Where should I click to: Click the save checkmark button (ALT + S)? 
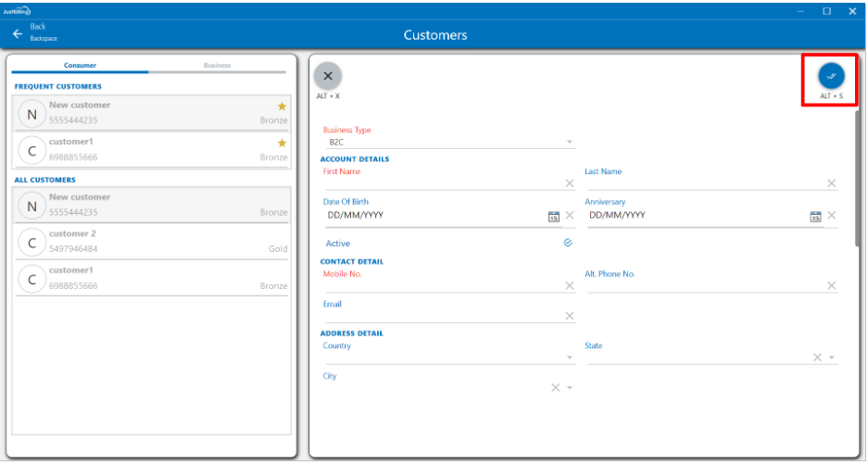tap(830, 75)
